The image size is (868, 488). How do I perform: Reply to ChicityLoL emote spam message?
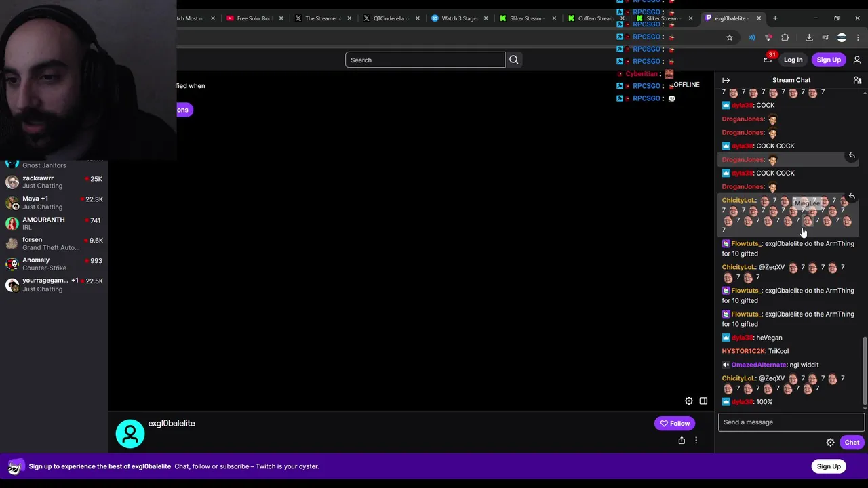(852, 197)
